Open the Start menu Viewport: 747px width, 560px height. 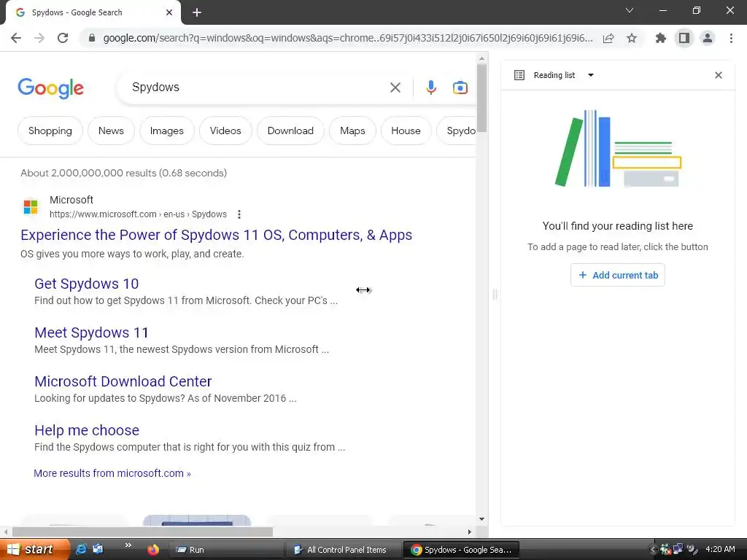tap(34, 550)
